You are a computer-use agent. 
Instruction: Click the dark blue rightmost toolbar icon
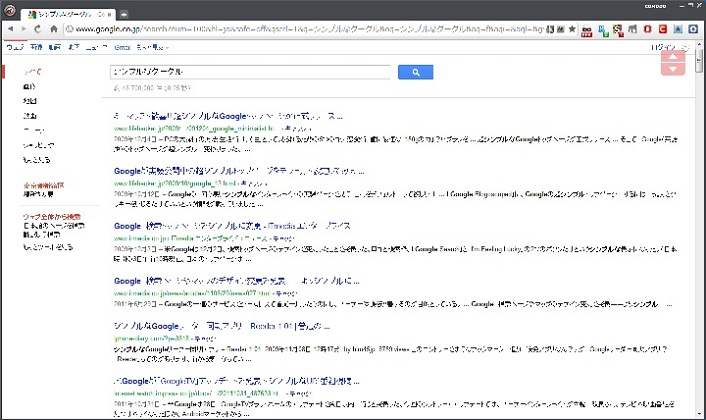tap(693, 29)
